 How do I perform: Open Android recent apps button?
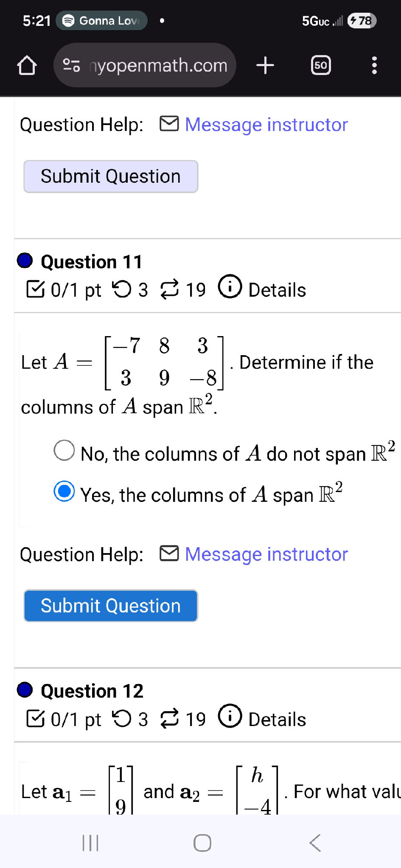(90, 843)
